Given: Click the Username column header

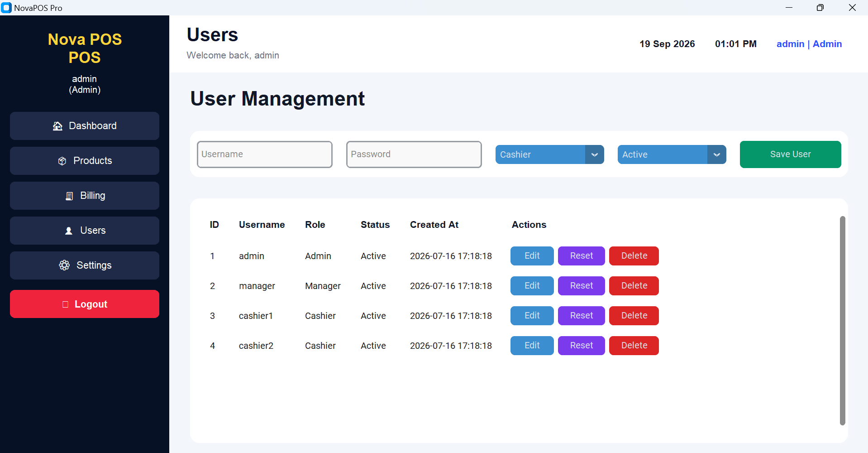Looking at the screenshot, I should click(262, 225).
